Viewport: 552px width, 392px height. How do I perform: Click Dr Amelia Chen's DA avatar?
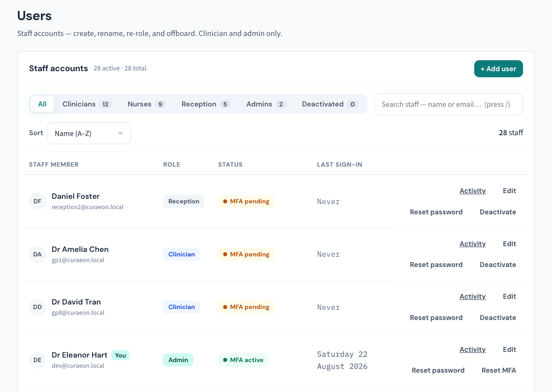pyautogui.click(x=37, y=254)
